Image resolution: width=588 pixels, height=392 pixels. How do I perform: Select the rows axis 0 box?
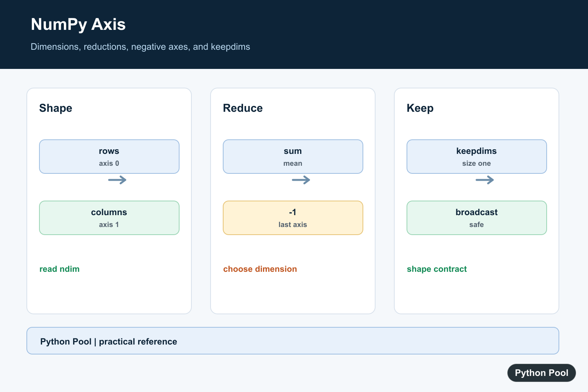pos(109,157)
